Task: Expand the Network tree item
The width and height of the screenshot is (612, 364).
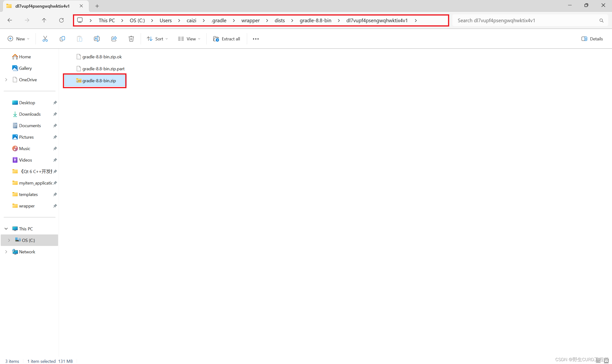Action: pyautogui.click(x=6, y=251)
